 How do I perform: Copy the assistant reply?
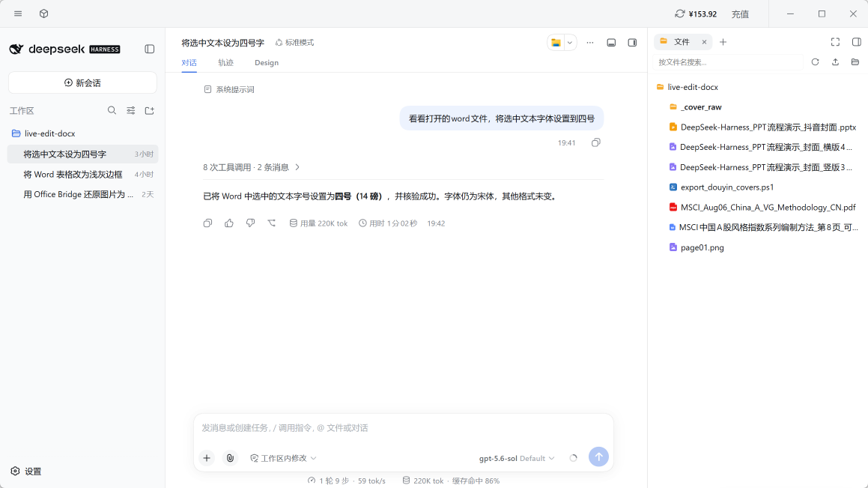[207, 223]
